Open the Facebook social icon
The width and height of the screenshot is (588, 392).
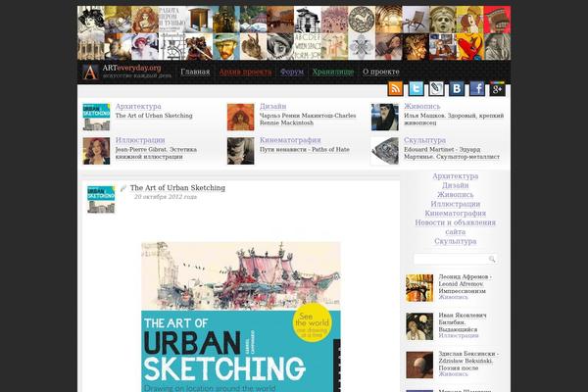coord(477,88)
